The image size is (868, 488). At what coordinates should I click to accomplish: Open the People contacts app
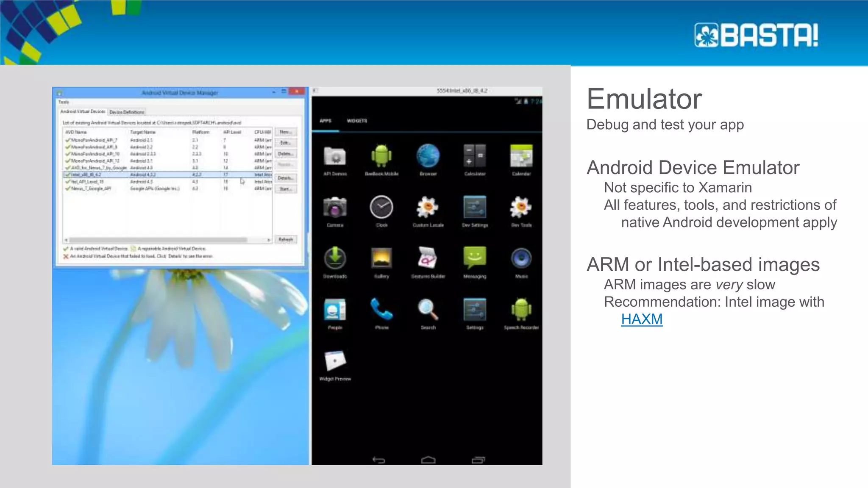[x=335, y=314]
